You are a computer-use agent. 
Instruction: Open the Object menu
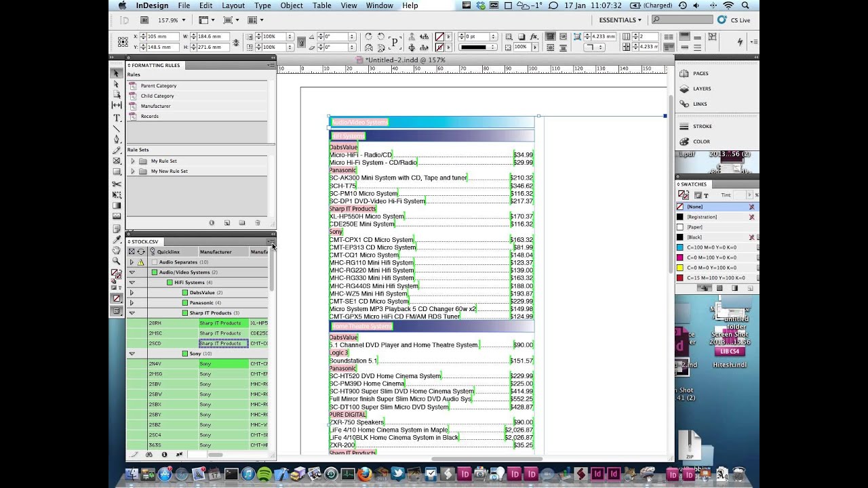[x=292, y=5]
